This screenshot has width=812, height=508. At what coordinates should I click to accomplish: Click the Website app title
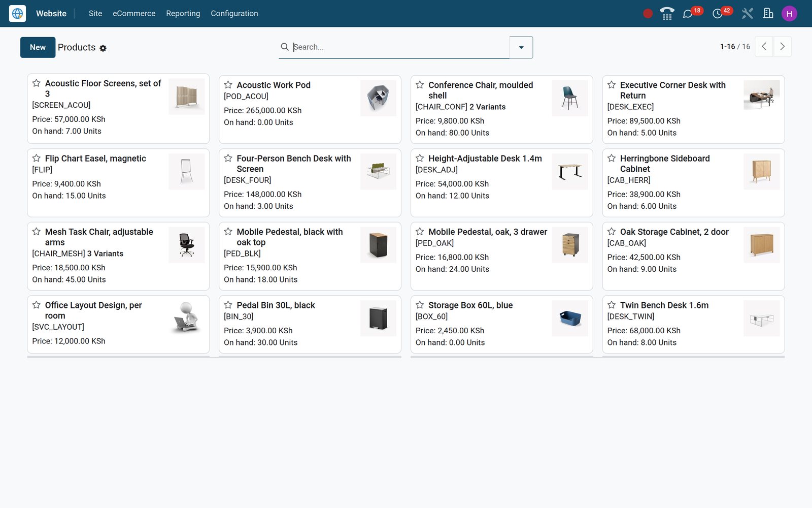pos(51,14)
